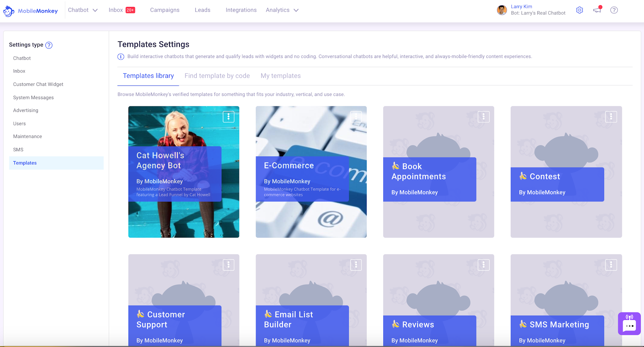Open the Reviews template card

439,300
